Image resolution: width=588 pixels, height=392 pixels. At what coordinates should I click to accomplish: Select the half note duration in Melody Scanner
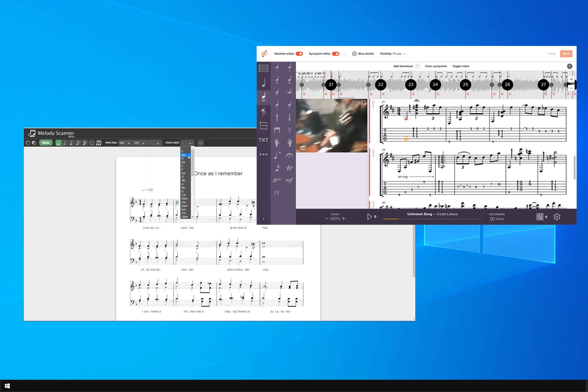[65, 143]
